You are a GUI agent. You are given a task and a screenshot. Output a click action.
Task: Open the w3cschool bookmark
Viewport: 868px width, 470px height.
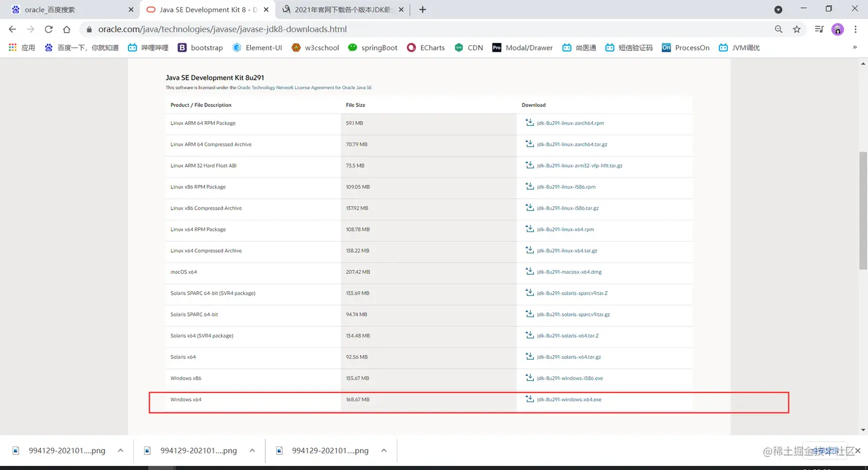tap(315, 48)
